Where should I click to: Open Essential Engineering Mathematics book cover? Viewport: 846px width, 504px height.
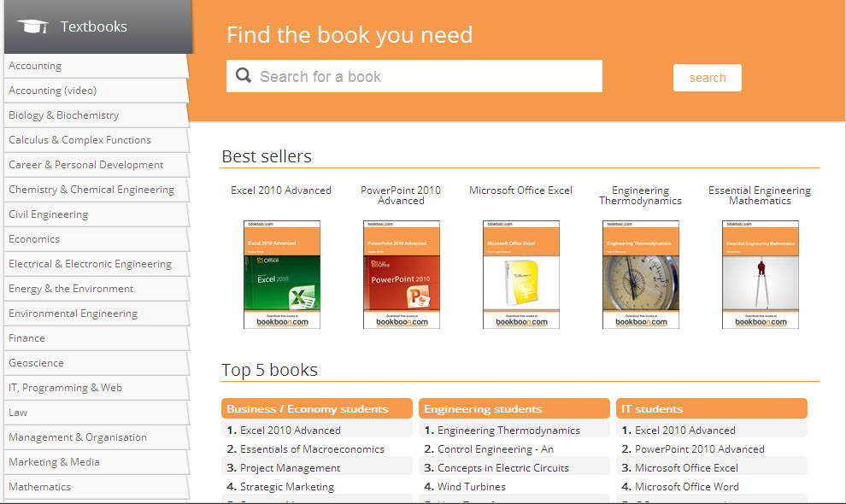[761, 274]
